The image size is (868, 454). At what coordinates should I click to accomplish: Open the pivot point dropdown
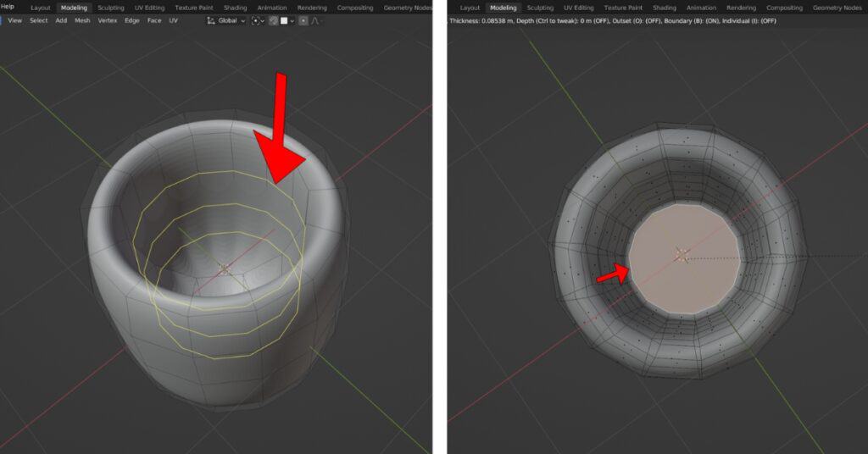point(257,20)
